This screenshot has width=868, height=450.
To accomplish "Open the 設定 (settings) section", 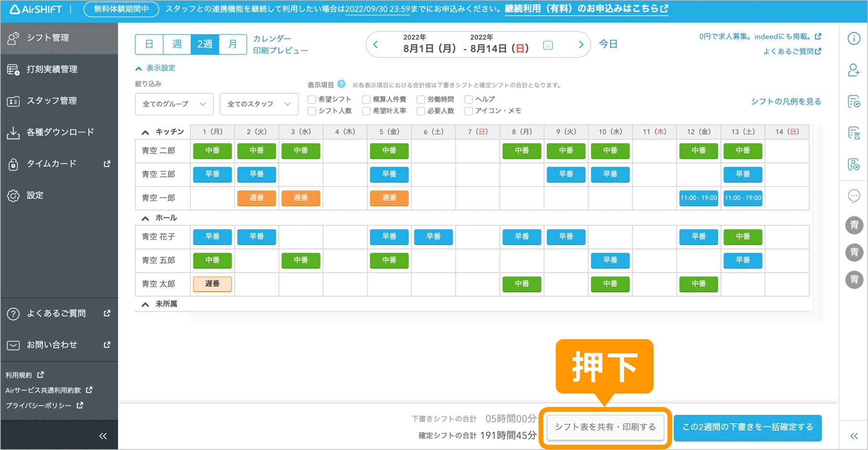I will pos(35,195).
